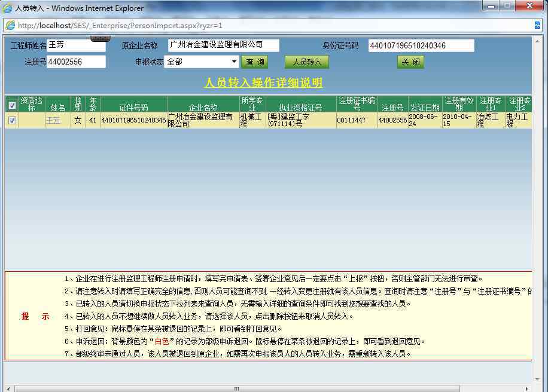Toggle the select-all checkbox in table header
The height and width of the screenshot is (392, 548).
[x=12, y=105]
